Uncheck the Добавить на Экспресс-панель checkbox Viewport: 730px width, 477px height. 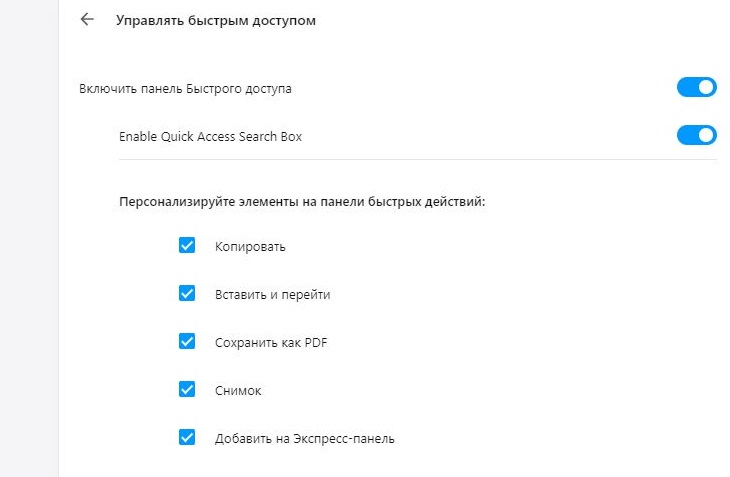tap(187, 437)
